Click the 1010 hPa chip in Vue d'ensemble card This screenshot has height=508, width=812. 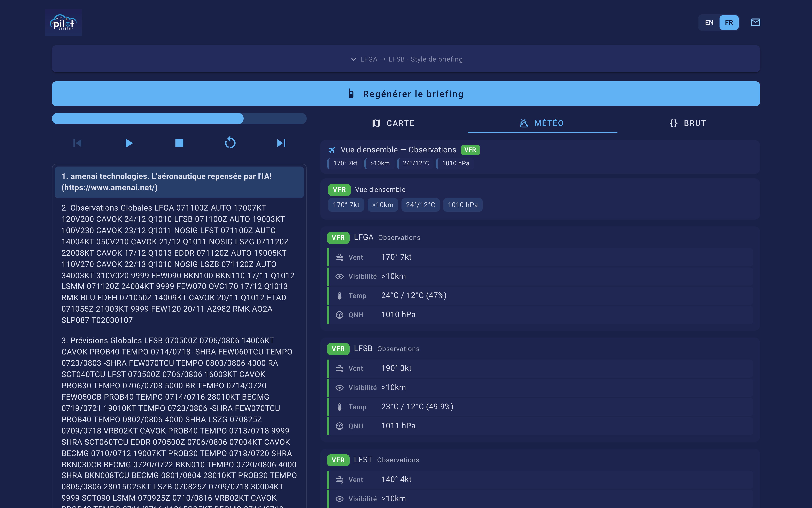click(463, 205)
